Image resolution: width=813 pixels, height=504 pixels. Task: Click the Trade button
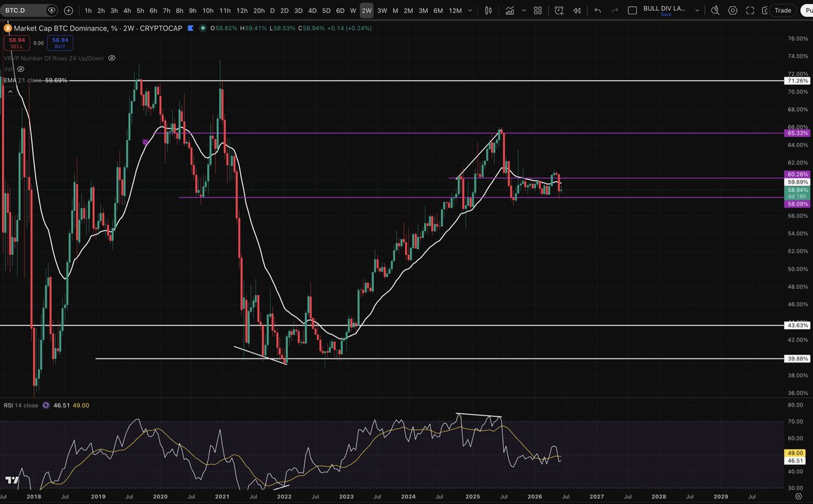783,10
